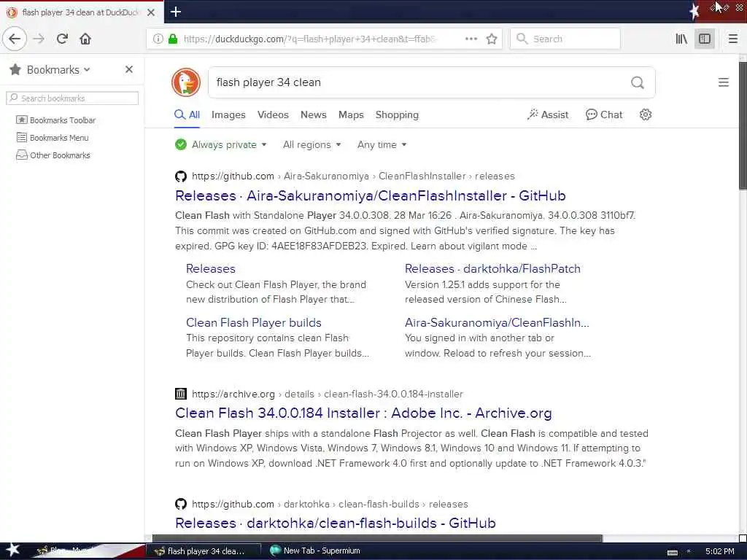The height and width of the screenshot is (560, 747).
Task: Open DuckDuckGo search settings gear
Action: point(645,114)
